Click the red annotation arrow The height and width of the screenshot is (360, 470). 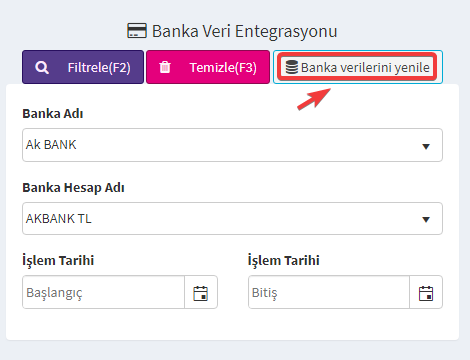(314, 99)
